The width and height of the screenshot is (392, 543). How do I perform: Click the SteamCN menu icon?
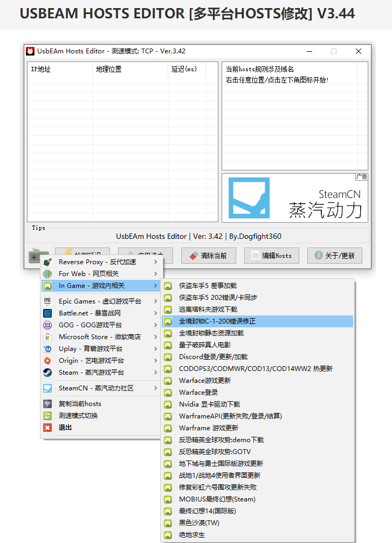[47, 388]
